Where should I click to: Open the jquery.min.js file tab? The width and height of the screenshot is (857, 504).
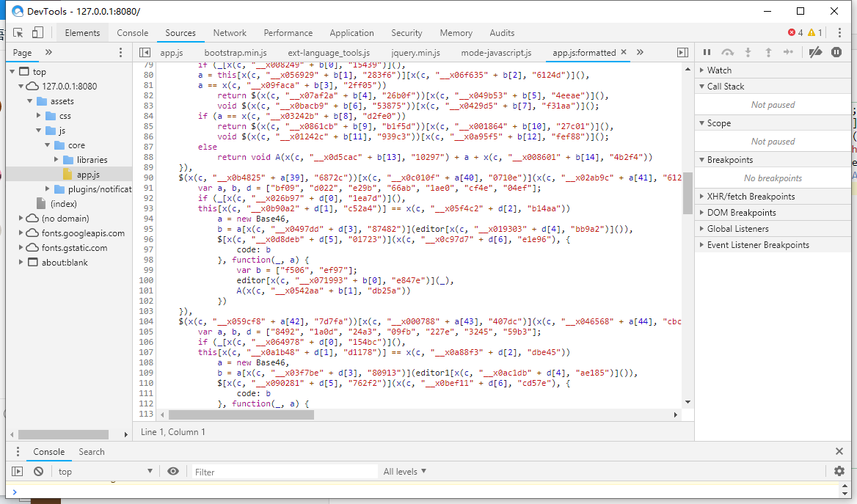click(x=415, y=53)
